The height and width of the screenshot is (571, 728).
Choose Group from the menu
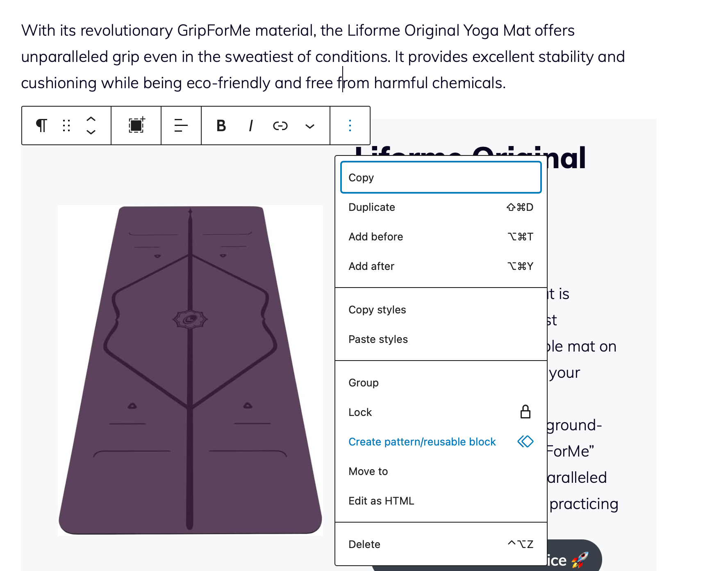441,383
